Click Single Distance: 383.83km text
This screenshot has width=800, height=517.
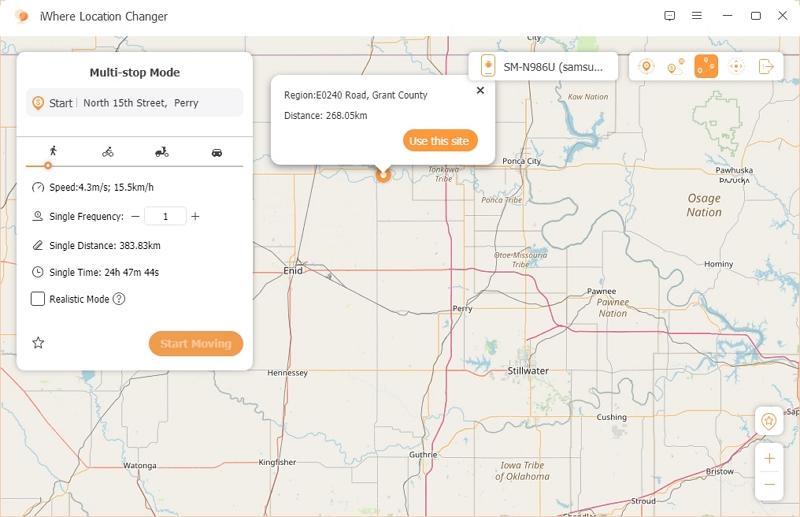point(105,245)
